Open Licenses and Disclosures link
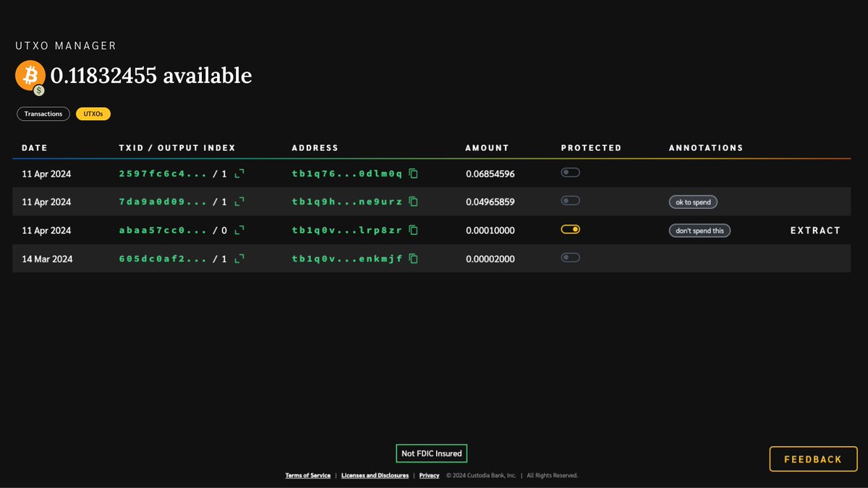The height and width of the screenshot is (488, 868). (375, 476)
